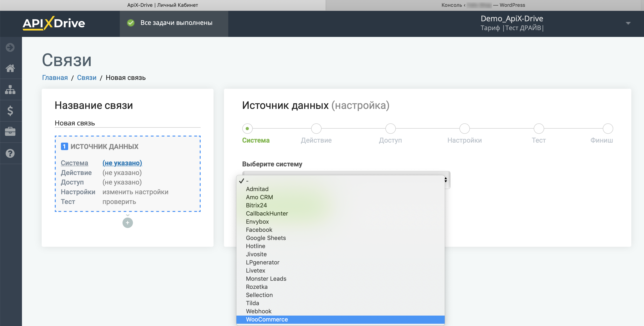Pick Monster Leads option
Screen dimensions: 644x326
[x=341, y=278]
